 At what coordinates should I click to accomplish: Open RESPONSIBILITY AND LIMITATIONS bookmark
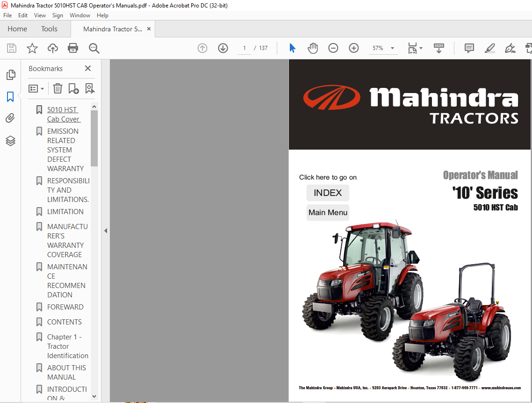click(68, 190)
